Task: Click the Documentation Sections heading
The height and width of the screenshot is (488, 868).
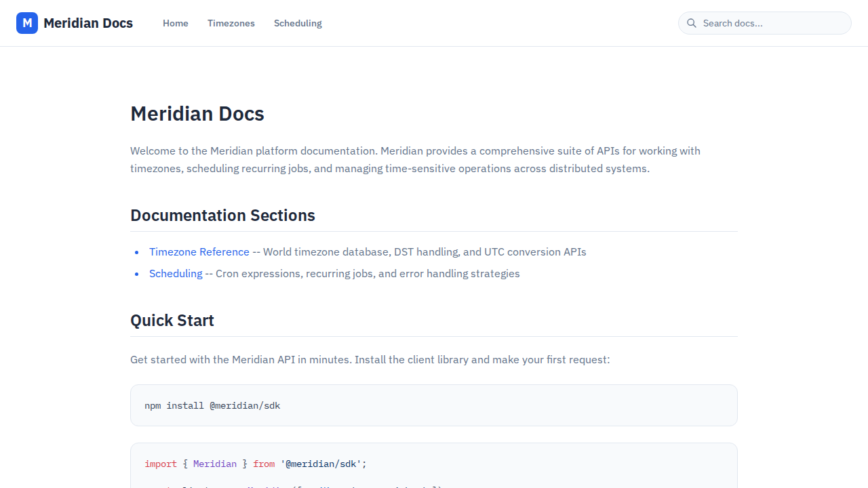Action: (x=222, y=215)
